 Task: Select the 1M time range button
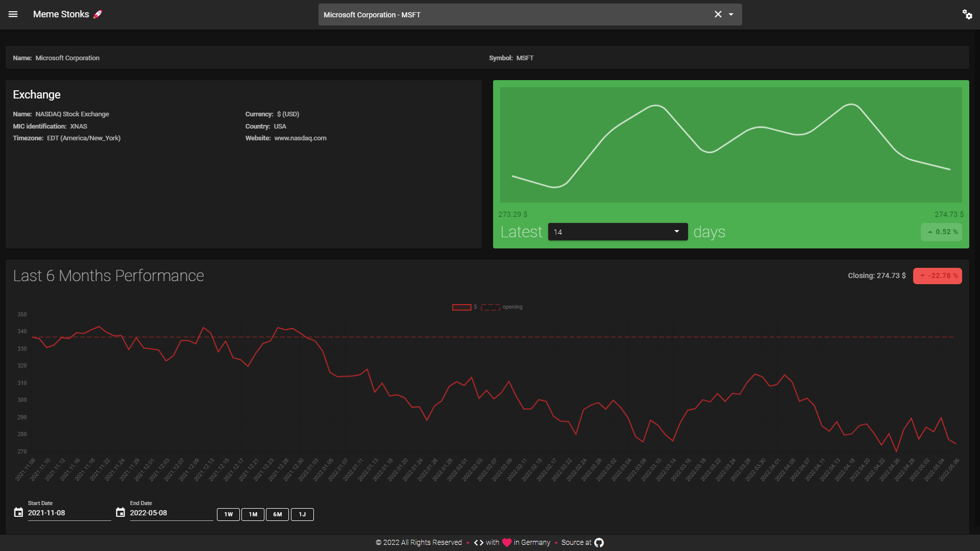253,514
